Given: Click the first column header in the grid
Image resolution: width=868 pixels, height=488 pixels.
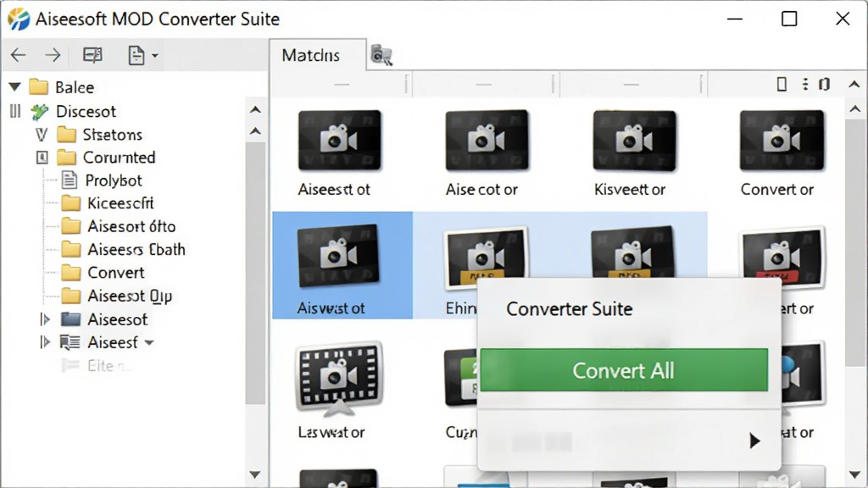Looking at the screenshot, I should click(x=342, y=85).
